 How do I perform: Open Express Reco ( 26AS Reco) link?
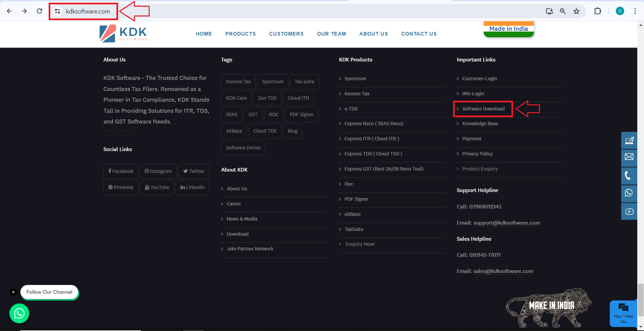point(374,124)
